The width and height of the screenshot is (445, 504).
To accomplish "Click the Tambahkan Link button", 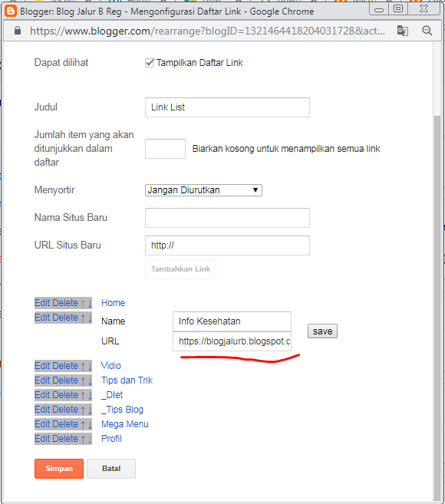I will [x=181, y=269].
